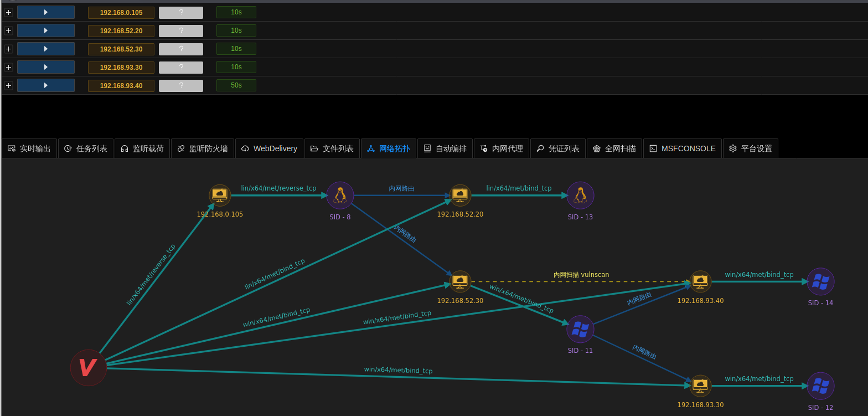Click the red Viper root node icon

point(88,368)
